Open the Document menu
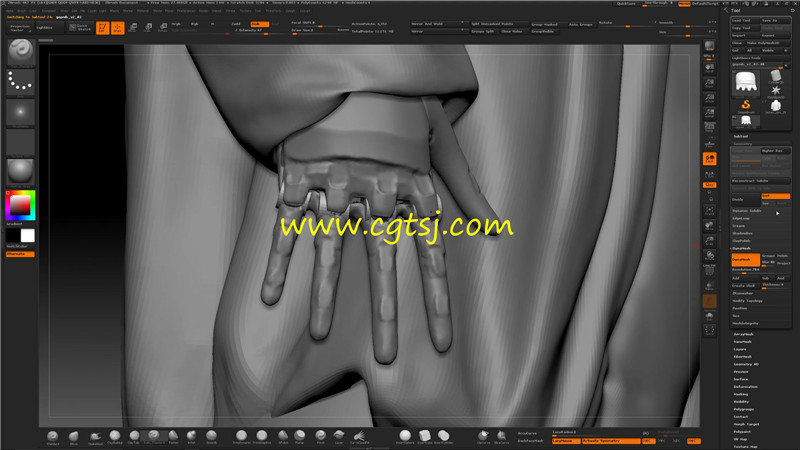800x450 pixels. [x=49, y=11]
